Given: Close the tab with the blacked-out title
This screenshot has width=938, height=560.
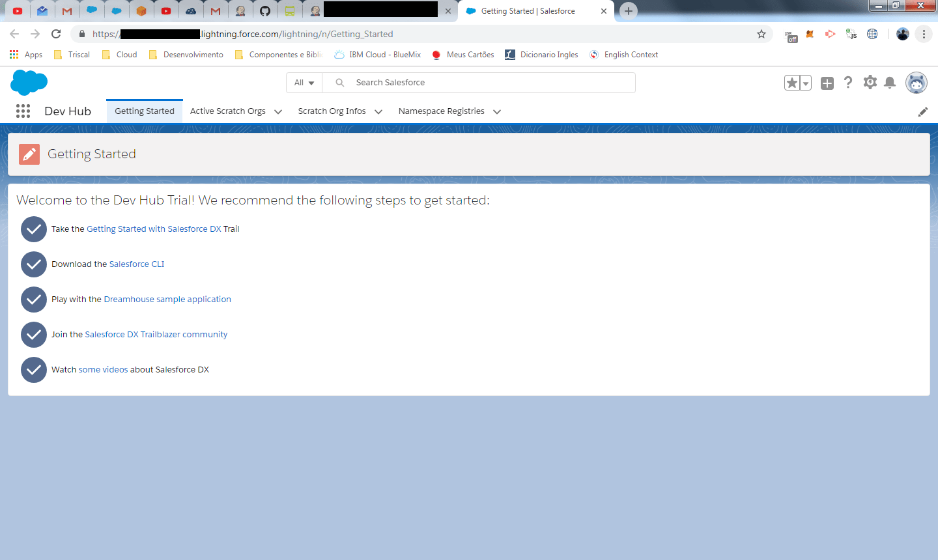Looking at the screenshot, I should click(448, 11).
